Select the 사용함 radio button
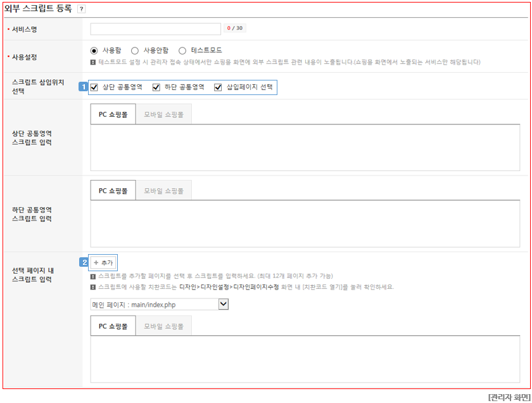The height and width of the screenshot is (403, 532). pos(94,51)
